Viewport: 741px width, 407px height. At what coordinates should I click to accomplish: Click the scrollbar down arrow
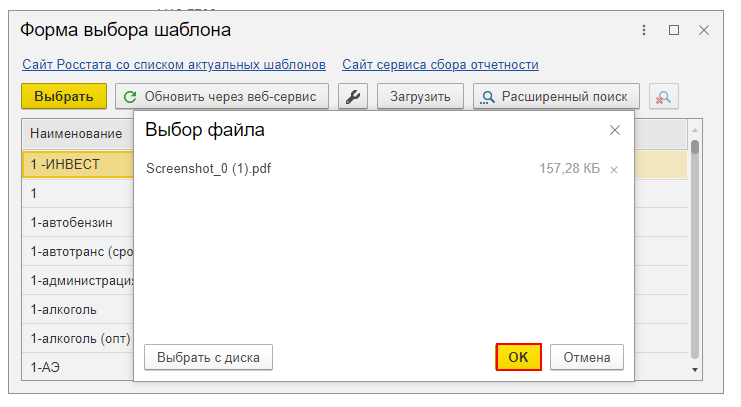pos(695,370)
